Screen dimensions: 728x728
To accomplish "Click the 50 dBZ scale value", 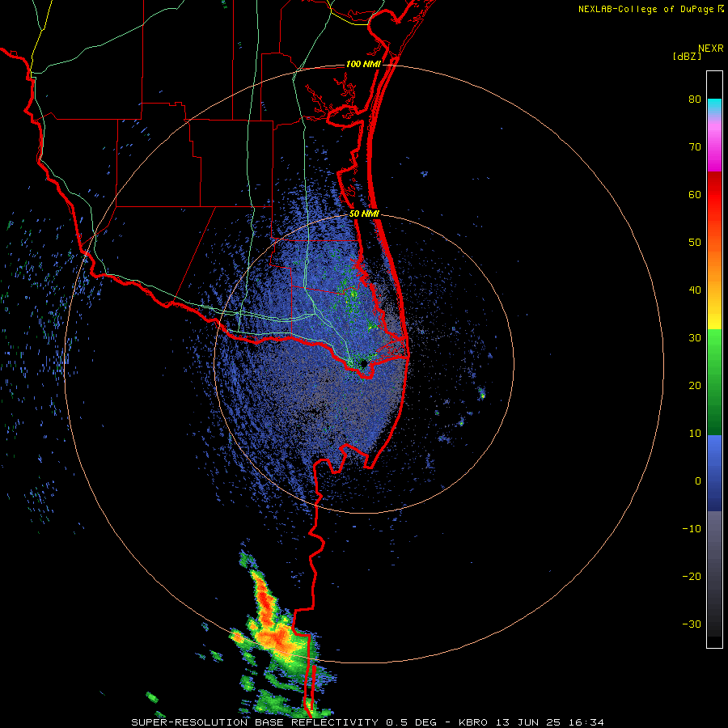I will [x=695, y=243].
